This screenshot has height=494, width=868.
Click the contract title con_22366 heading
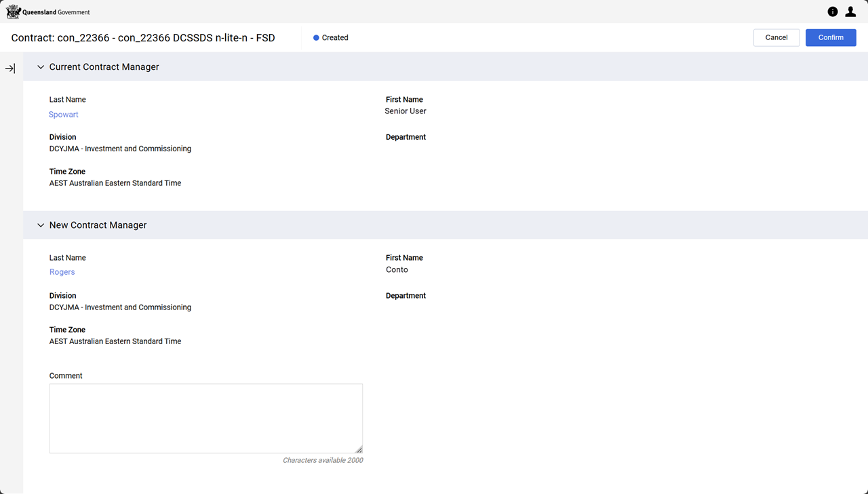[143, 38]
